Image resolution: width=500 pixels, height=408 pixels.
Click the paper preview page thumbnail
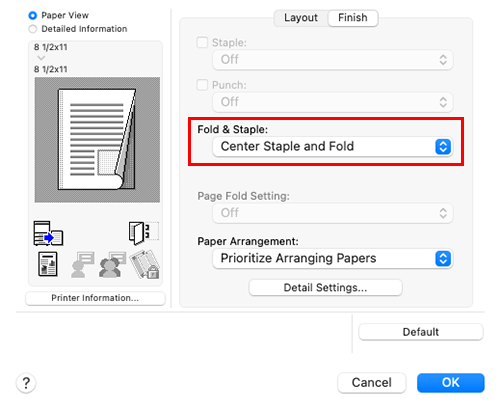coord(97,140)
